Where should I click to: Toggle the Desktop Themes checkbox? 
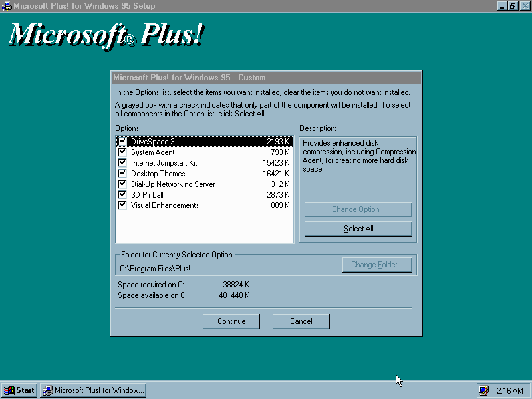pos(122,174)
